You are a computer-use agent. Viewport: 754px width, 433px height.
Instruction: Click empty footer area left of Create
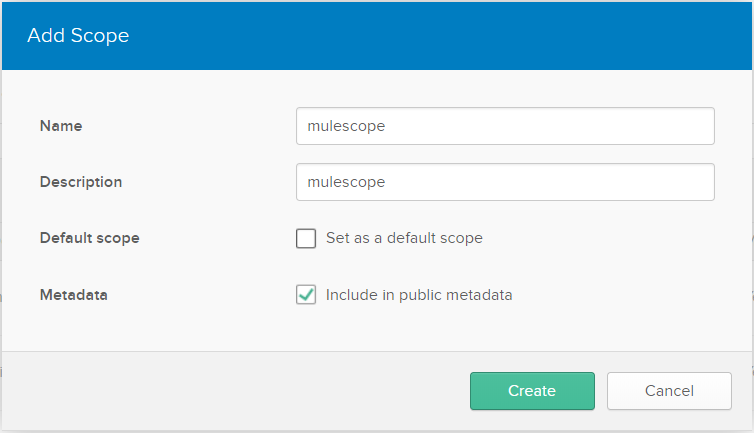click(230, 391)
